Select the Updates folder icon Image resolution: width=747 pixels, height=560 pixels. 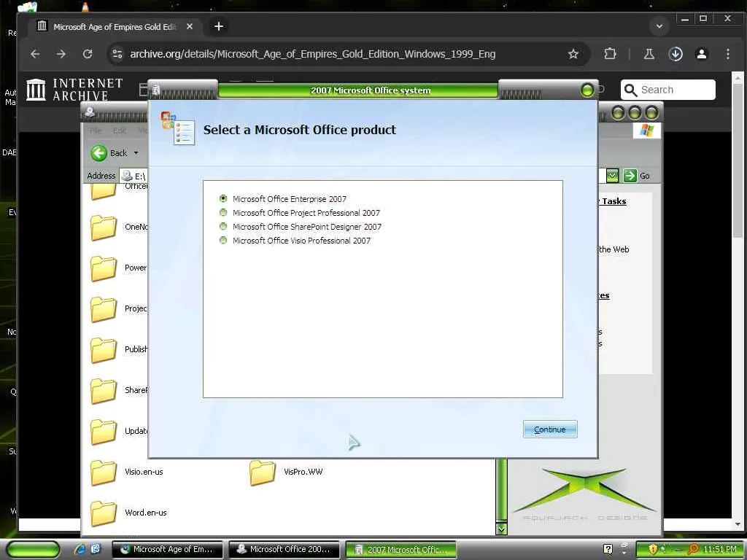104,432
